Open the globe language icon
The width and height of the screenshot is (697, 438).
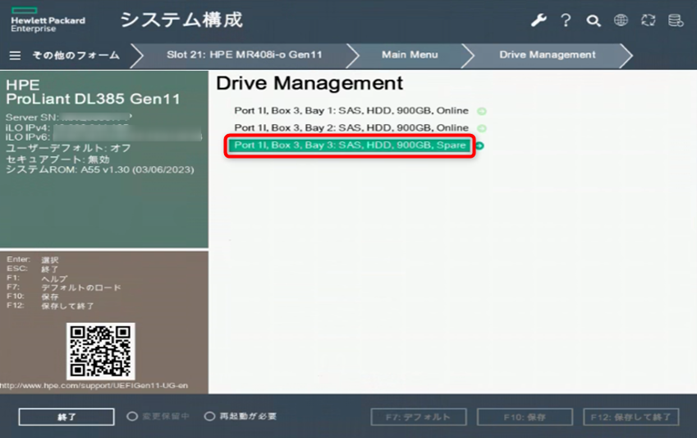coord(621,20)
